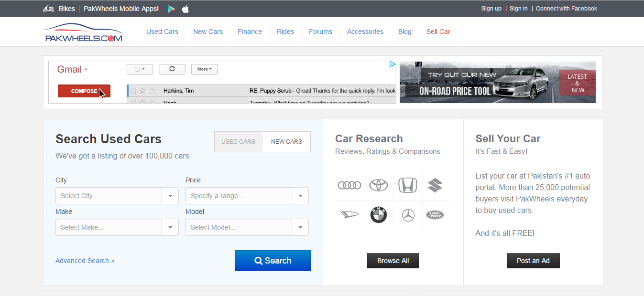Click the Advanced Search link
The image size is (644, 296).
pyautogui.click(x=85, y=261)
